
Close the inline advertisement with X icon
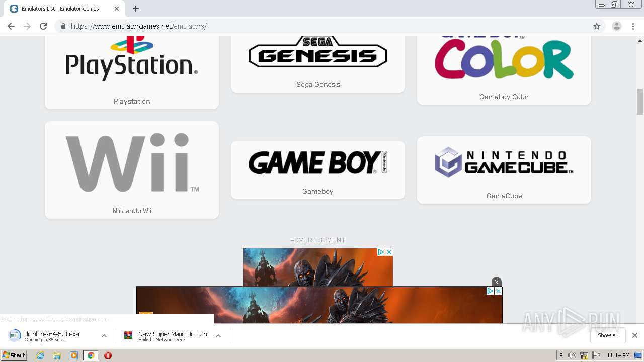(x=389, y=252)
